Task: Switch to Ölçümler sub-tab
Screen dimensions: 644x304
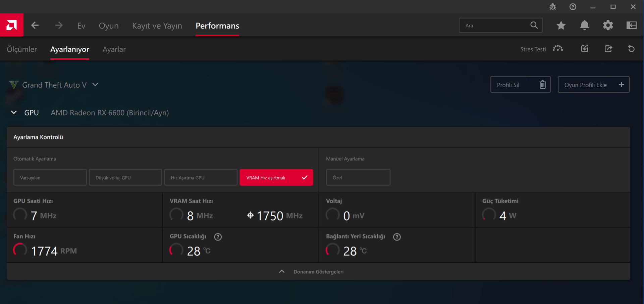Action: (x=22, y=49)
